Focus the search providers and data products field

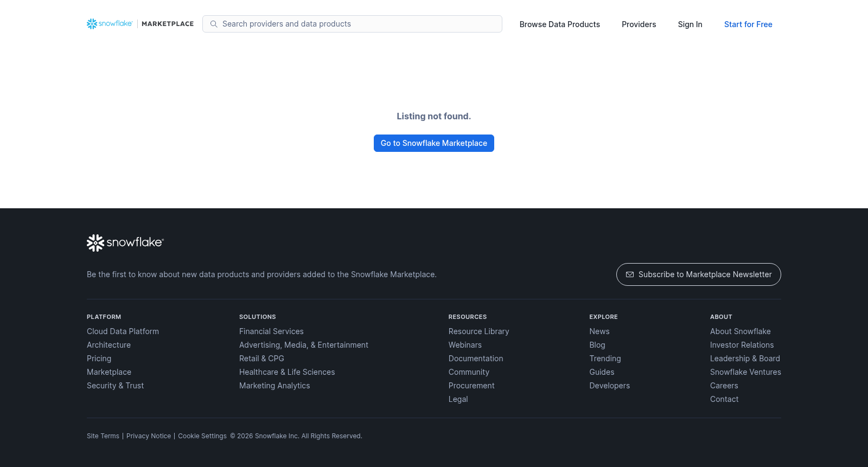352,24
